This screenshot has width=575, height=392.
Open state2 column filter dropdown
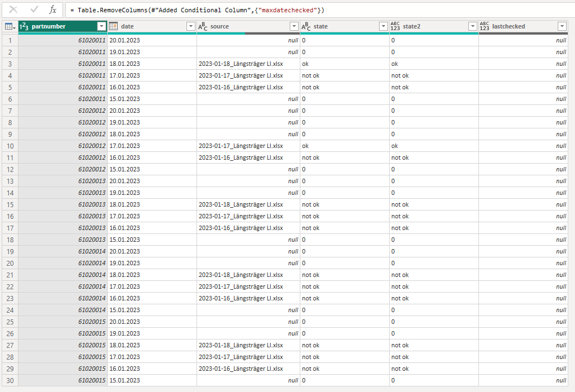[473, 26]
